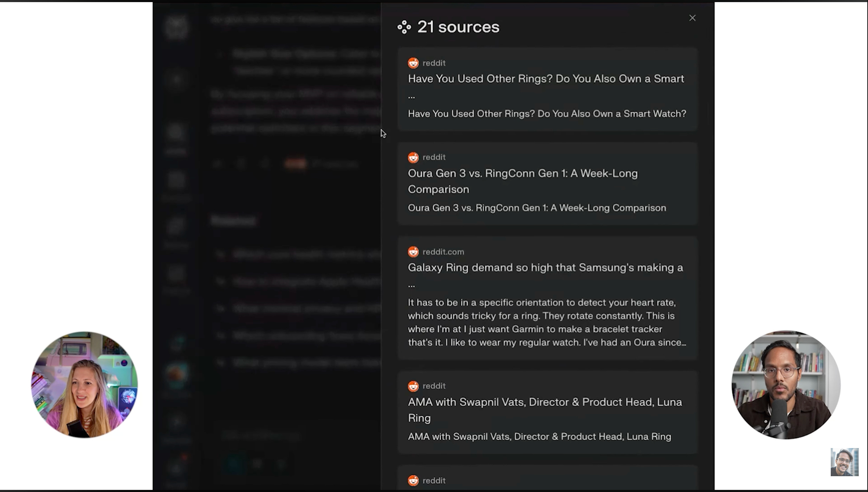This screenshot has height=492, width=868.
Task: Click the blurred app logo at top left
Action: 176,27
